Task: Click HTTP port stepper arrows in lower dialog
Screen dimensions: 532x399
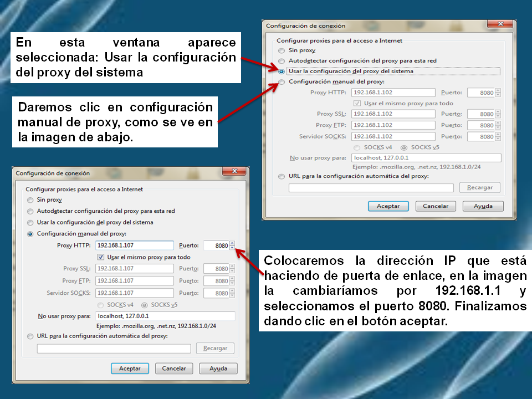Action: 232,245
